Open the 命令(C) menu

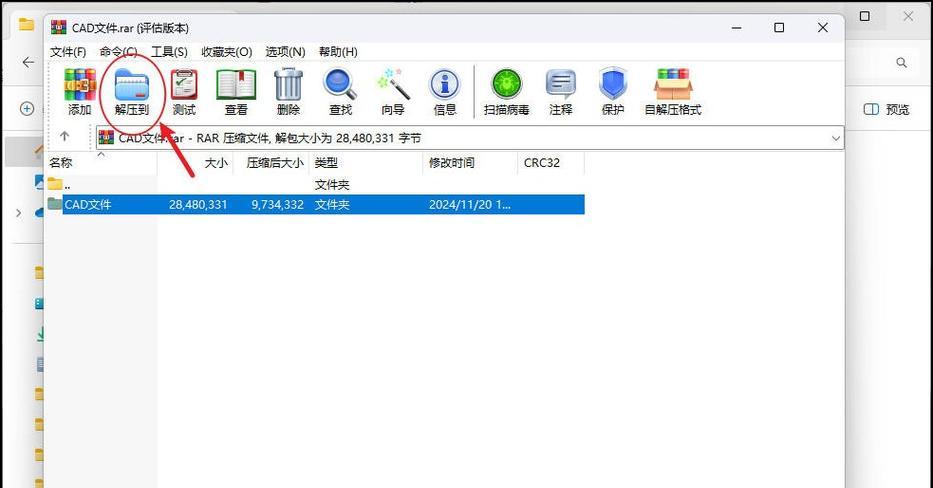click(118, 52)
